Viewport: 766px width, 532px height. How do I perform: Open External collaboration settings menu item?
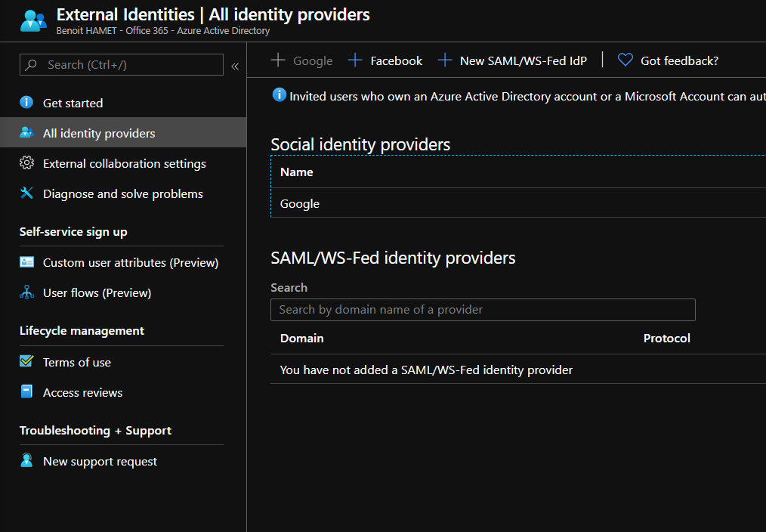tap(124, 163)
